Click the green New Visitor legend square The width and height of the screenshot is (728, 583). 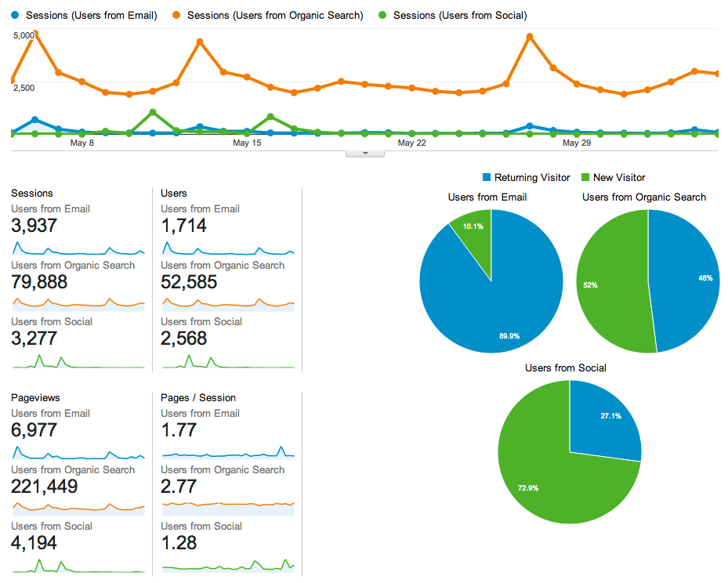pyautogui.click(x=585, y=178)
